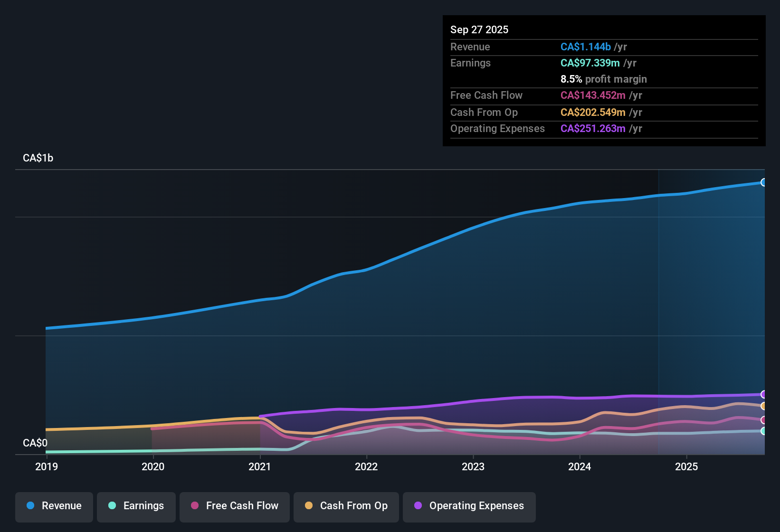Click the CA$1.144b revenue value

click(x=586, y=47)
